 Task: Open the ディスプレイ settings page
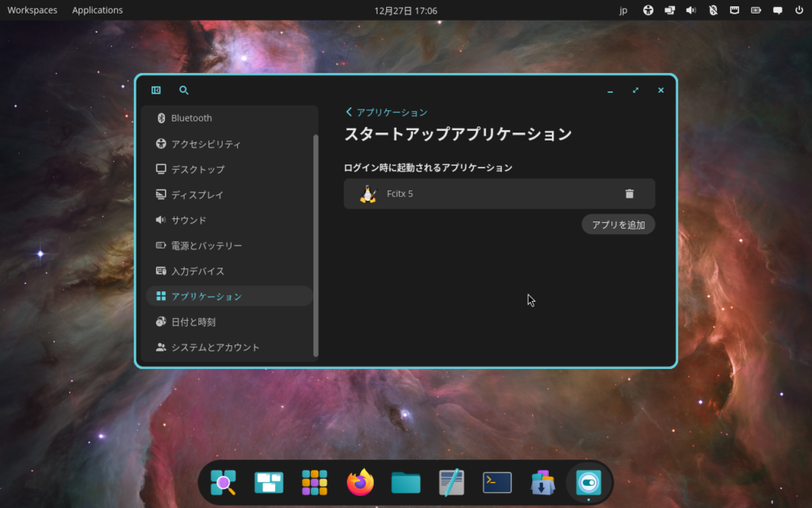[197, 195]
